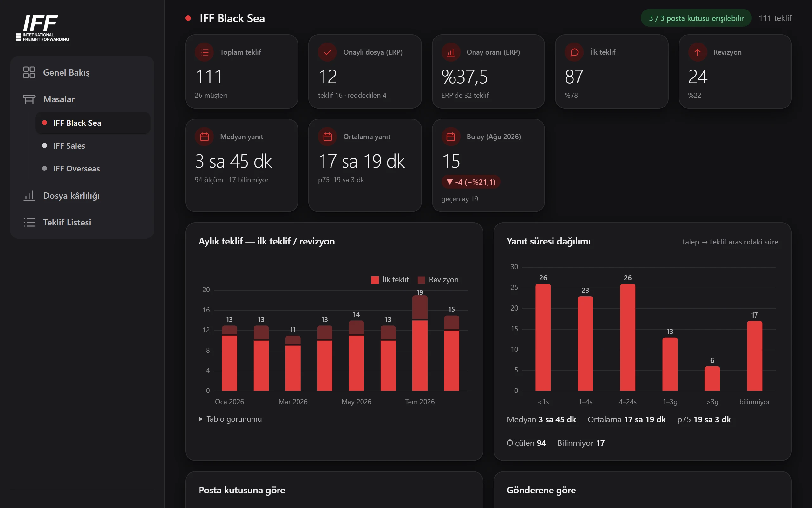
Task: Click the Revizyon dark red color swatch
Action: tap(421, 280)
